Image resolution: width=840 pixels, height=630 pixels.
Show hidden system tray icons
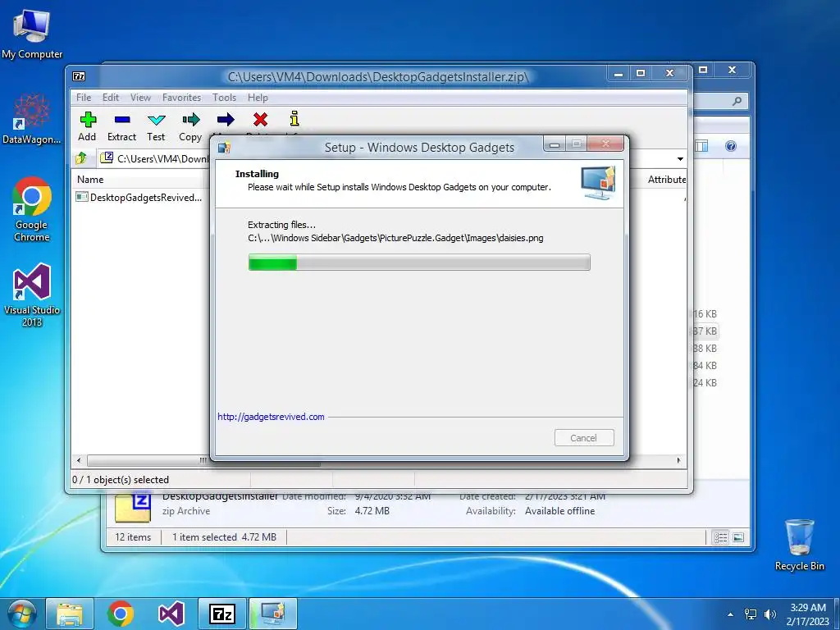coord(731,614)
